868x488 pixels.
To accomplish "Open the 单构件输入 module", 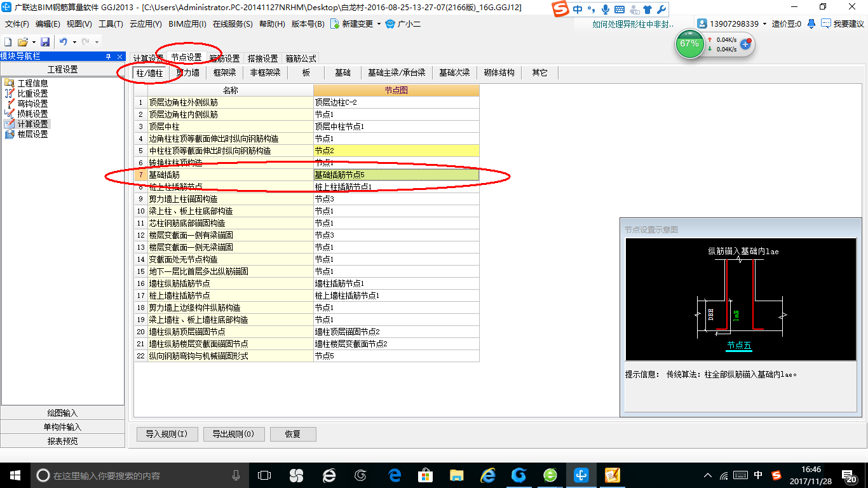I will (x=62, y=427).
